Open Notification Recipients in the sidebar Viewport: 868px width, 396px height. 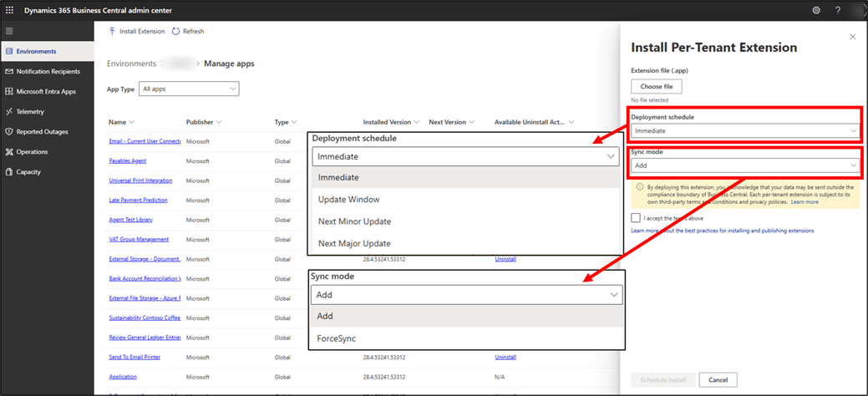[x=47, y=72]
